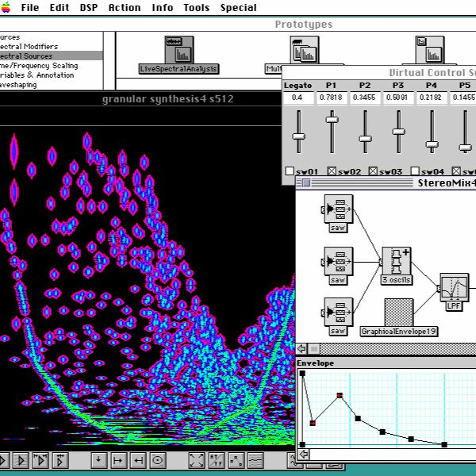This screenshot has width=476, height=476.
Task: Select Time/Frequency Scaling category
Action: click(51, 66)
